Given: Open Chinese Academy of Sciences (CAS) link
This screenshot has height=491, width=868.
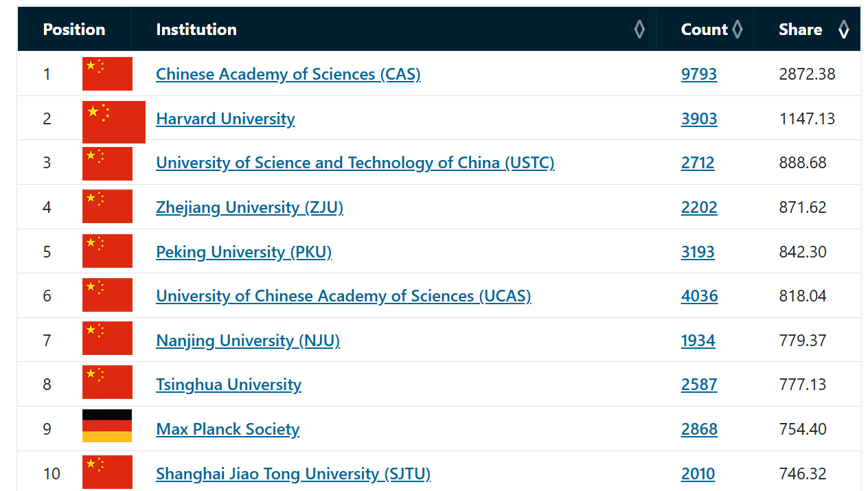Looking at the screenshot, I should pos(288,74).
